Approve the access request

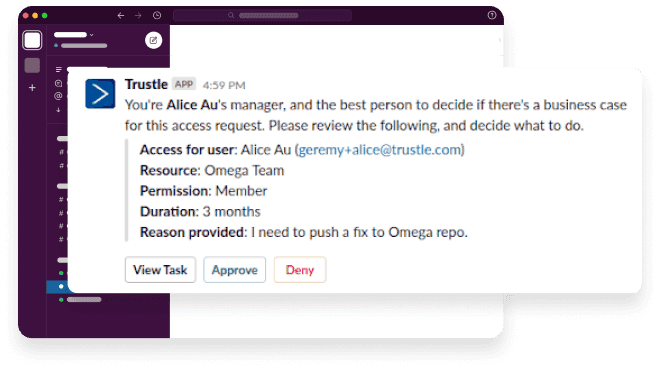click(234, 270)
